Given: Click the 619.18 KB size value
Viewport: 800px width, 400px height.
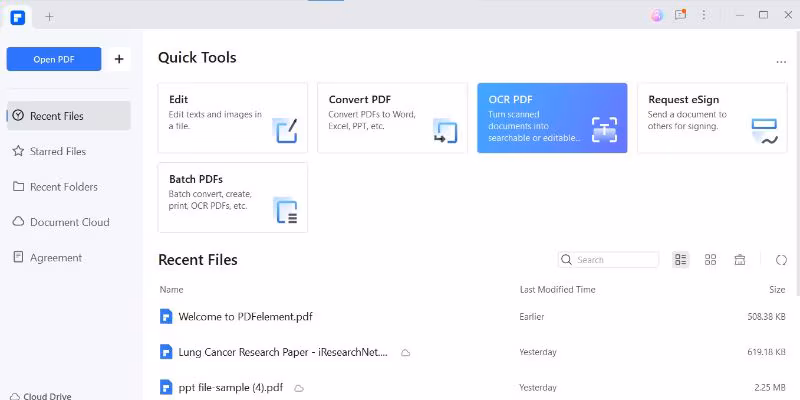Looking at the screenshot, I should pos(766,352).
